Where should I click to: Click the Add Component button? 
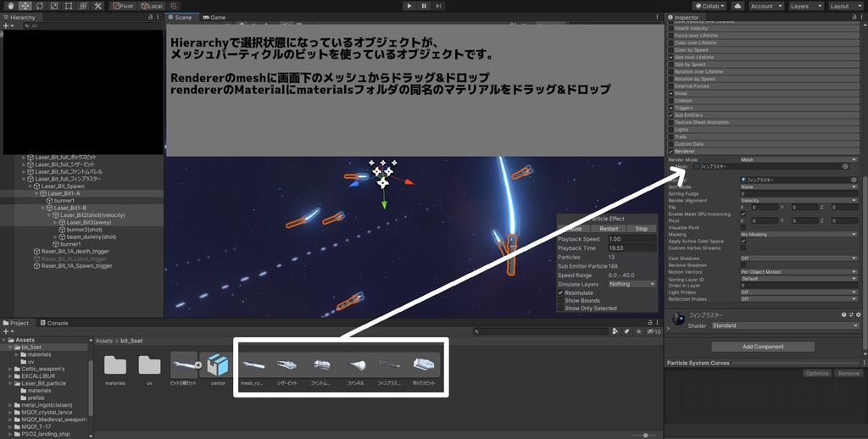(763, 347)
